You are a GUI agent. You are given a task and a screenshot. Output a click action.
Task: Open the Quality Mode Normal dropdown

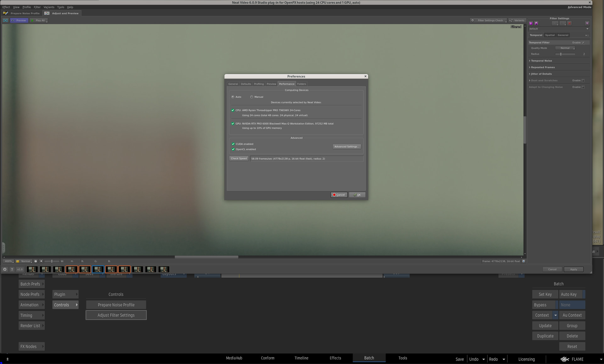pos(565,48)
